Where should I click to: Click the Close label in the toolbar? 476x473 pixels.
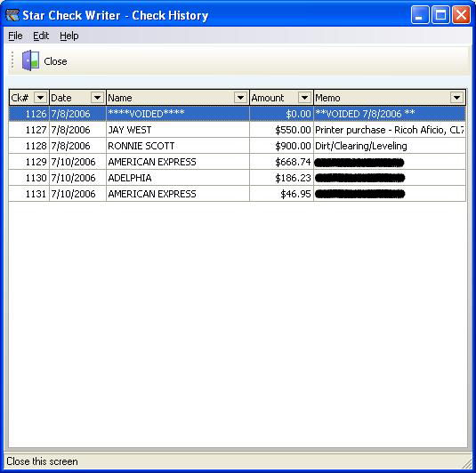[x=55, y=61]
